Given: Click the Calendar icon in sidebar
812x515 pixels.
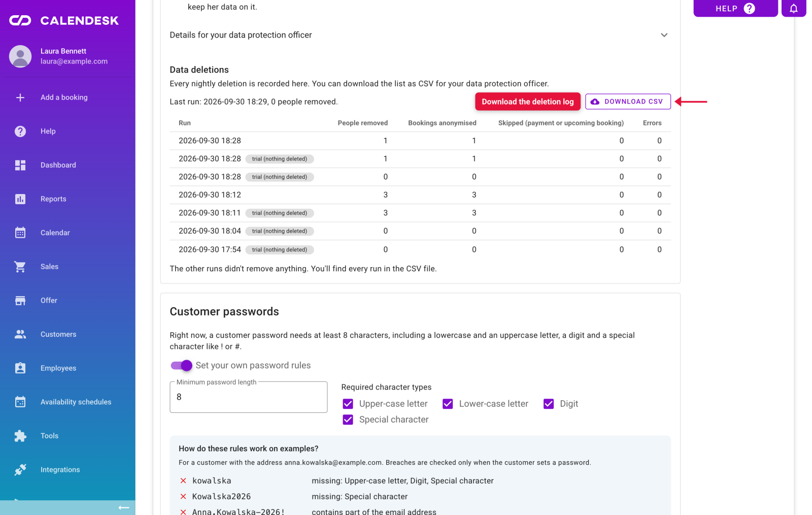Looking at the screenshot, I should pyautogui.click(x=20, y=233).
